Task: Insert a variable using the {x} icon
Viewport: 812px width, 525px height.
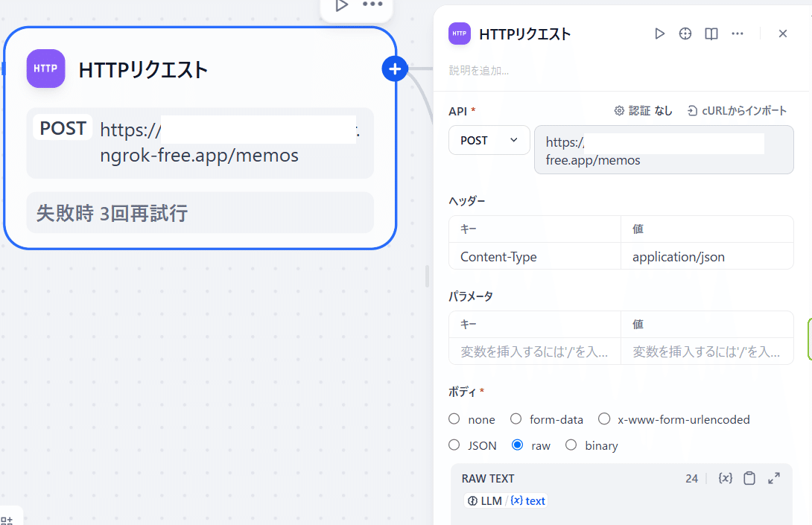Action: click(725, 478)
